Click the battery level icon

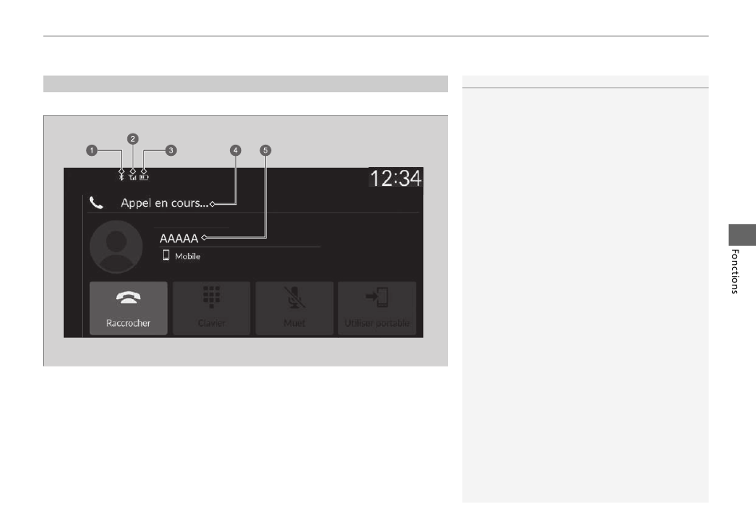click(x=144, y=177)
